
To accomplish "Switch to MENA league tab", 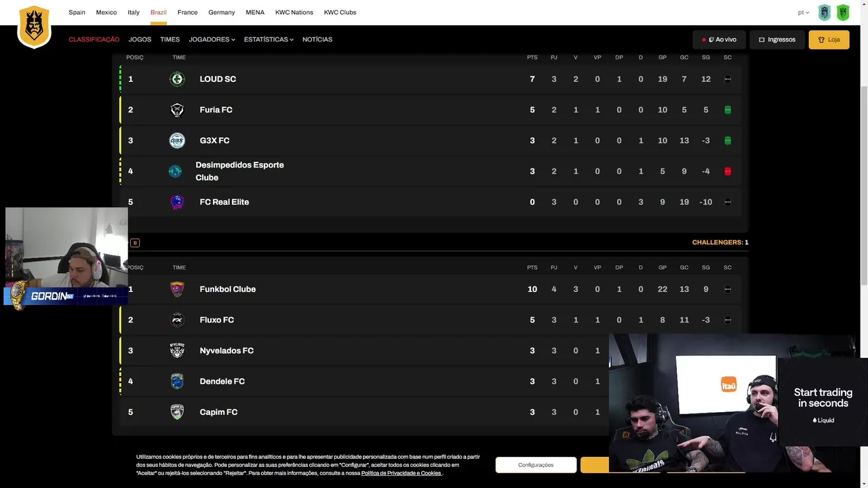I will click(255, 12).
